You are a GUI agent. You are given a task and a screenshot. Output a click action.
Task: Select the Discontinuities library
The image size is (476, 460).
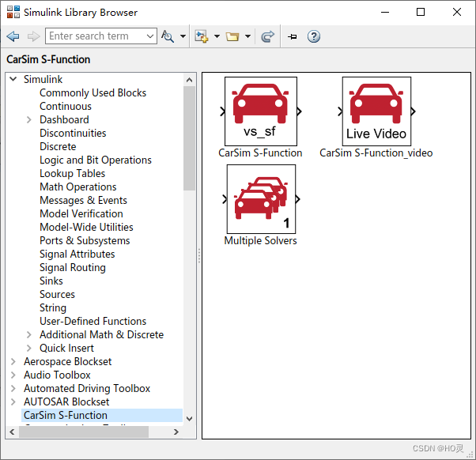tap(73, 133)
